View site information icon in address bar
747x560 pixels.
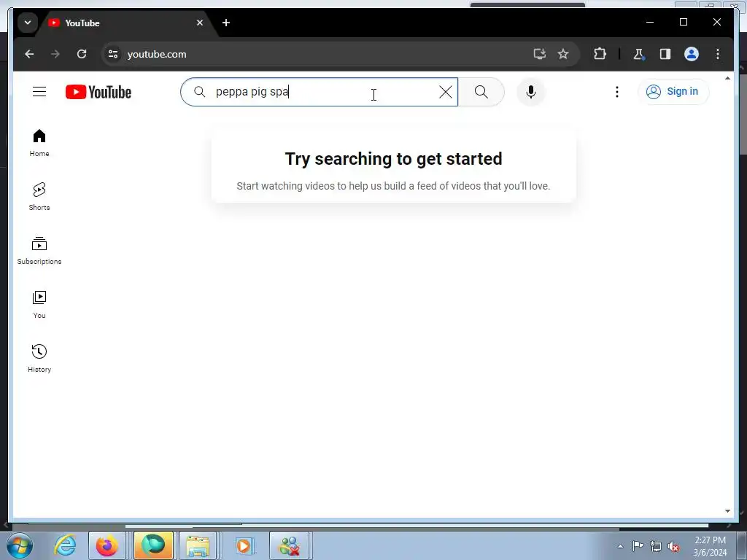click(113, 54)
